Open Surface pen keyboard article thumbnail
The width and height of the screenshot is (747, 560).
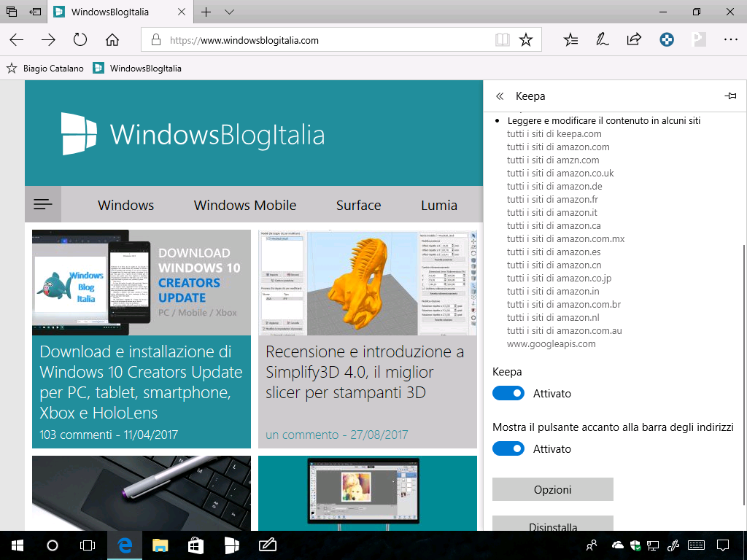[142, 494]
